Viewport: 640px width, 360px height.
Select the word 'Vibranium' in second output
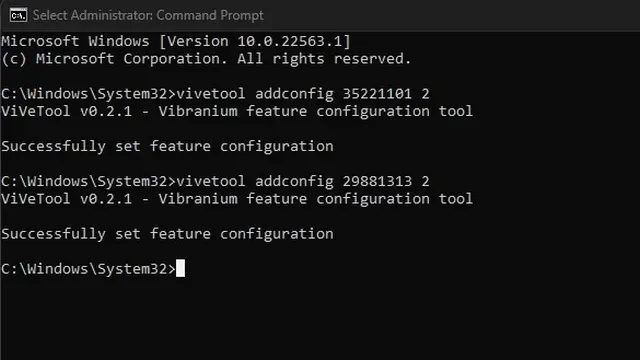198,199
